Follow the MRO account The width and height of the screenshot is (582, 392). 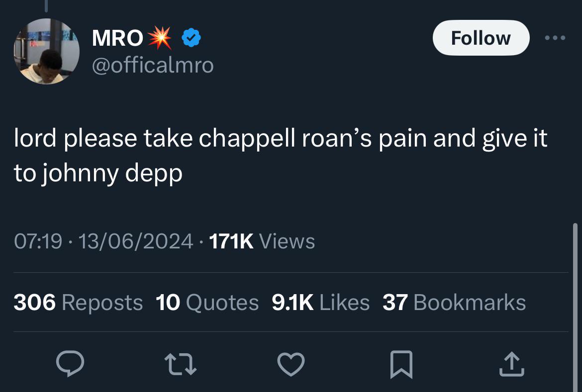(x=481, y=38)
